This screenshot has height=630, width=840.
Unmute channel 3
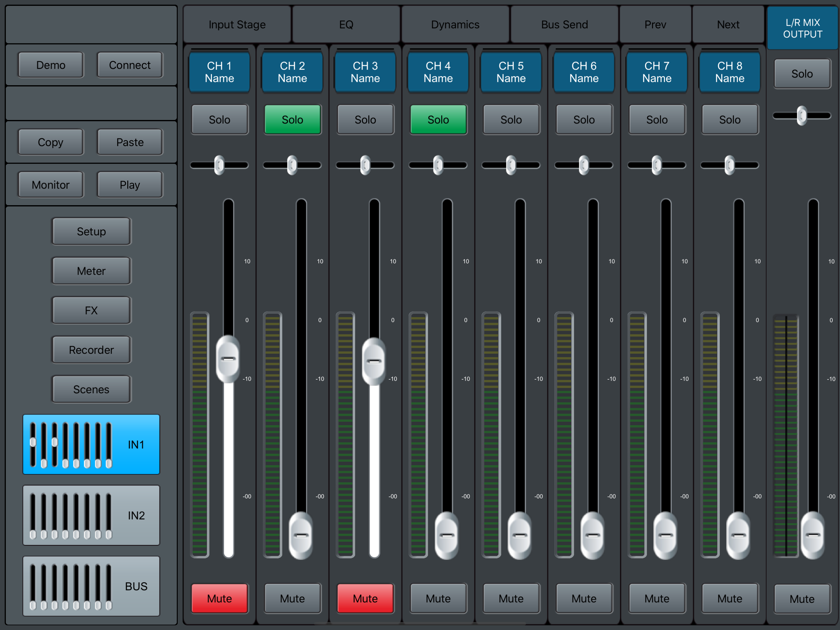coord(365,598)
